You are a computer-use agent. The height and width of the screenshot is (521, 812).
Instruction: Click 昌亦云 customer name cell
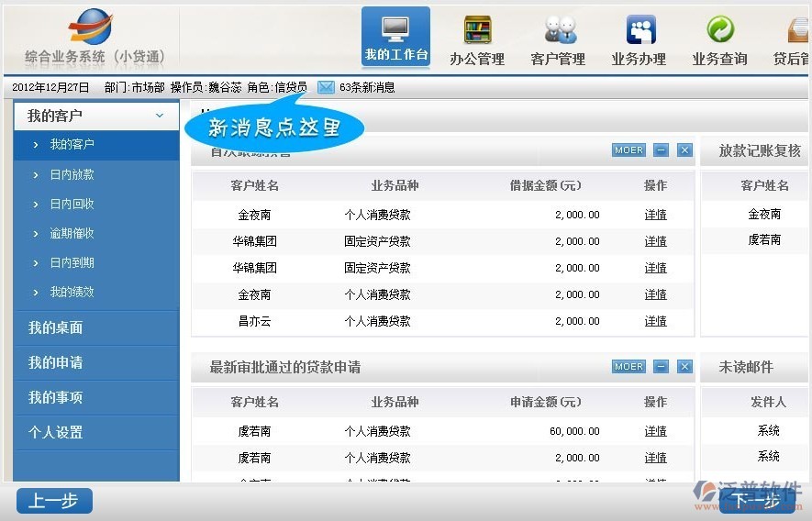[254, 322]
